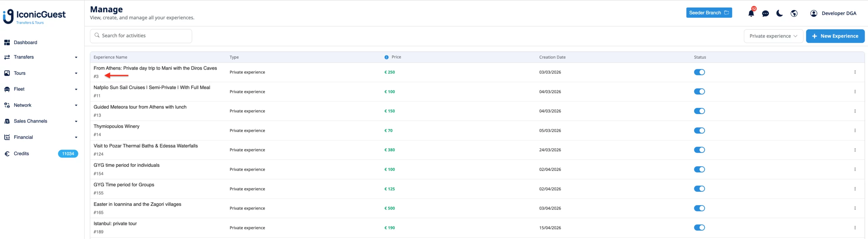Open the language globe icon

click(794, 13)
